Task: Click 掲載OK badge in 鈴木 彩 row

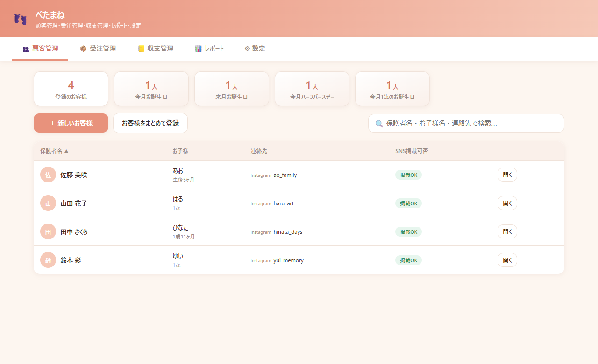Action: point(408,260)
